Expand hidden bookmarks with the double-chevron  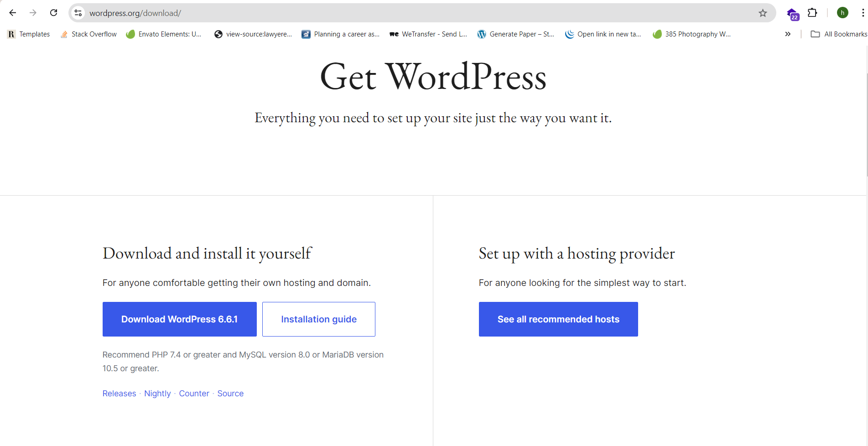(x=787, y=34)
